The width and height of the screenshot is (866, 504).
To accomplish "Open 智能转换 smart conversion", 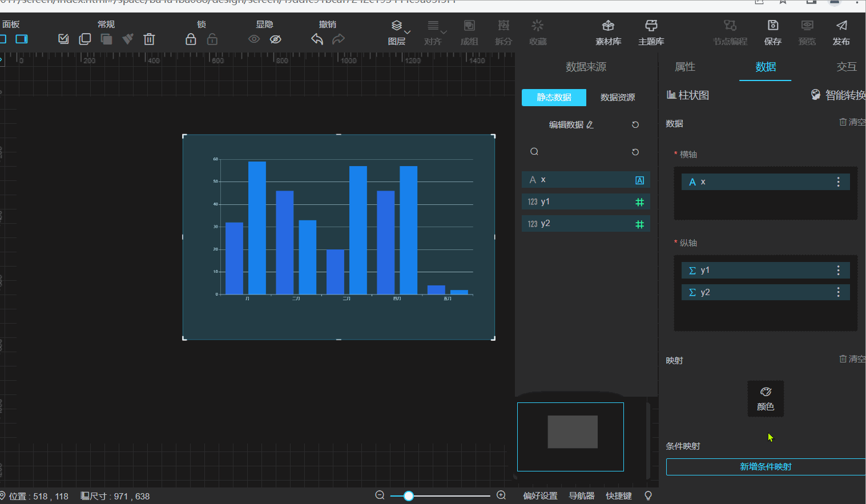I will tap(838, 95).
